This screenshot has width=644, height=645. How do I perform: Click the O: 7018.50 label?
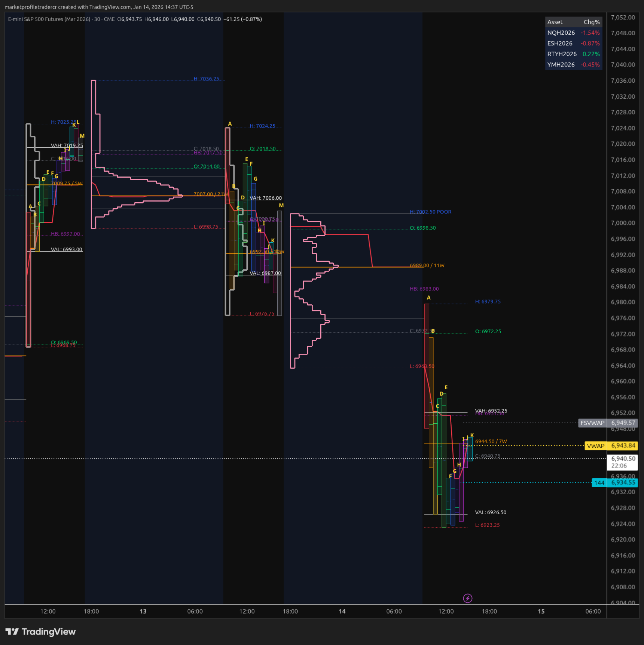click(263, 149)
